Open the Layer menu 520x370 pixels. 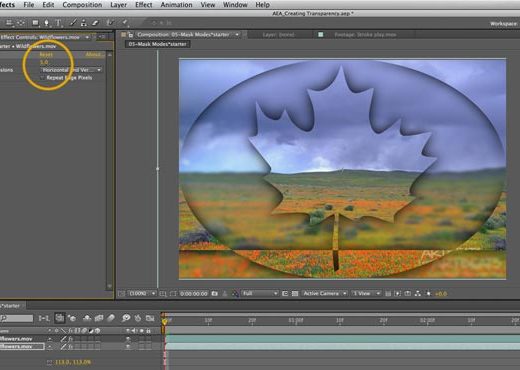coord(118,5)
